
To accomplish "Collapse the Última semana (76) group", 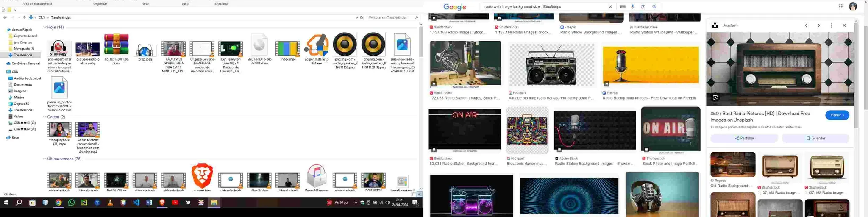I will coord(45,159).
